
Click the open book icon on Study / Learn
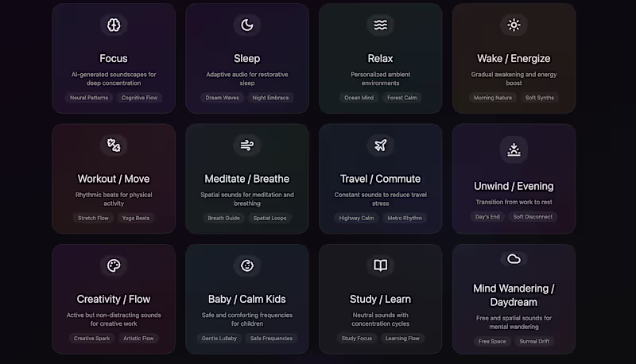click(x=381, y=265)
